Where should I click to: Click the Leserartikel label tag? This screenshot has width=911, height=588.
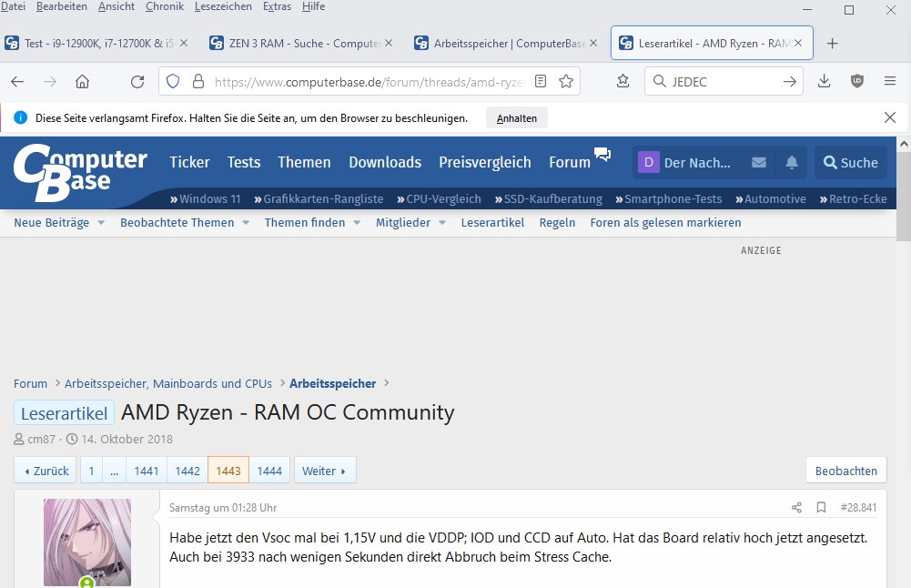click(x=64, y=413)
